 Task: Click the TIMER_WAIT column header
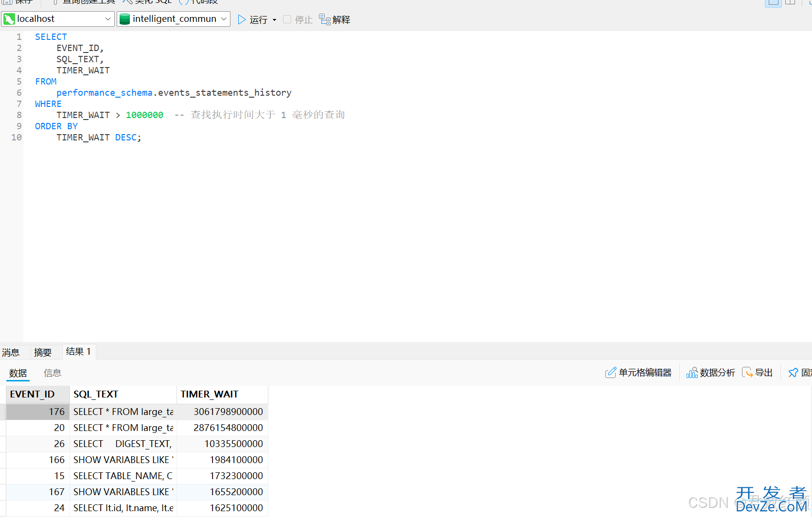pos(222,394)
